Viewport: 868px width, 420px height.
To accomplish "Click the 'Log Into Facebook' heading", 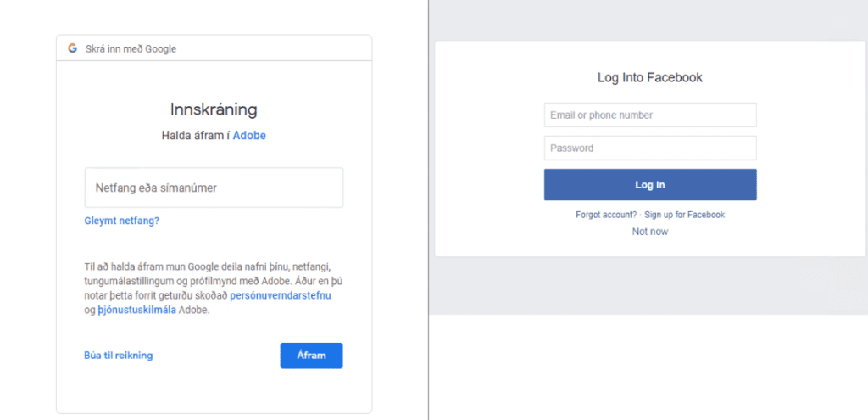I will (x=649, y=77).
